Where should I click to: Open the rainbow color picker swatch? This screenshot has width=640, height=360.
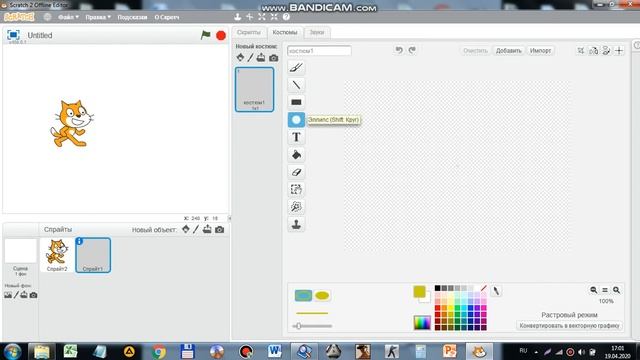[x=422, y=322]
